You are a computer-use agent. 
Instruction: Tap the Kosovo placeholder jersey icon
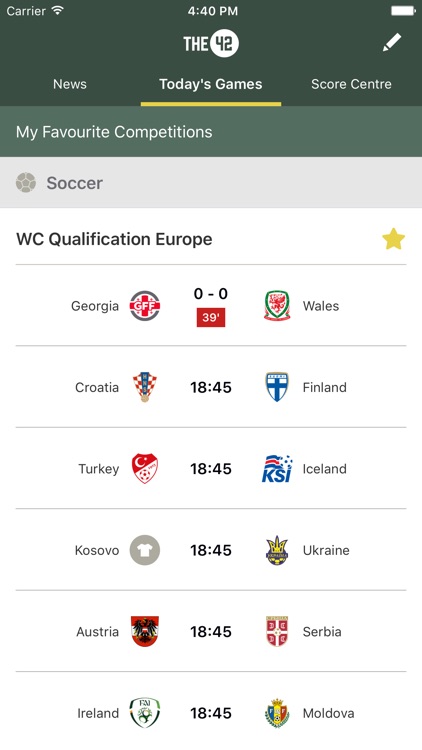[145, 550]
